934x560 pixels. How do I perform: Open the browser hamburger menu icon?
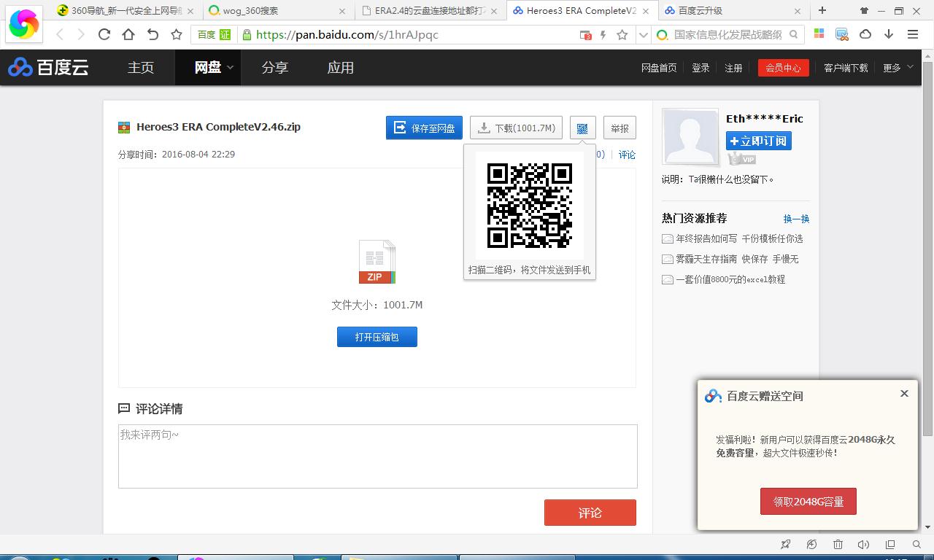[913, 34]
